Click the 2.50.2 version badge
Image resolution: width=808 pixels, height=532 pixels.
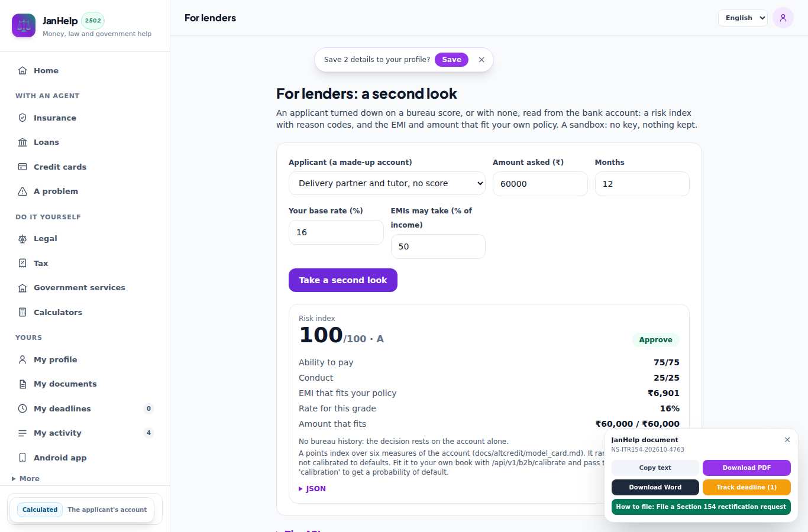[x=93, y=21]
